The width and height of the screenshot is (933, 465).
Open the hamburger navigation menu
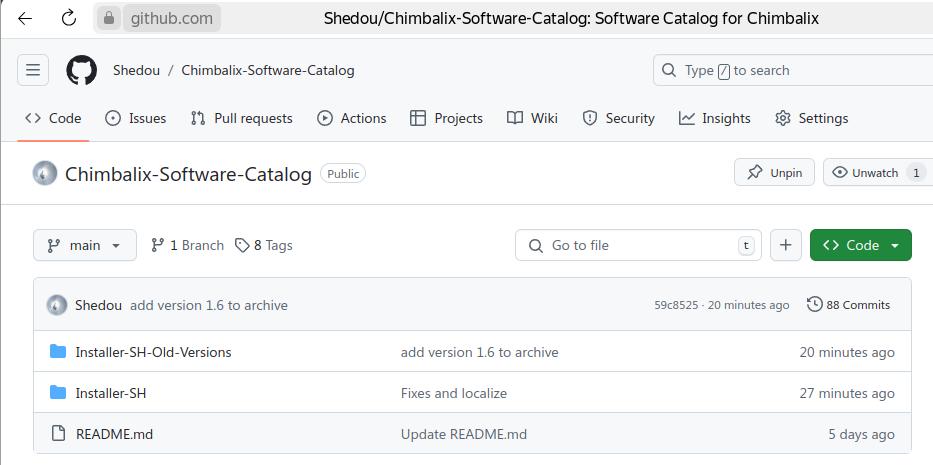[33, 70]
